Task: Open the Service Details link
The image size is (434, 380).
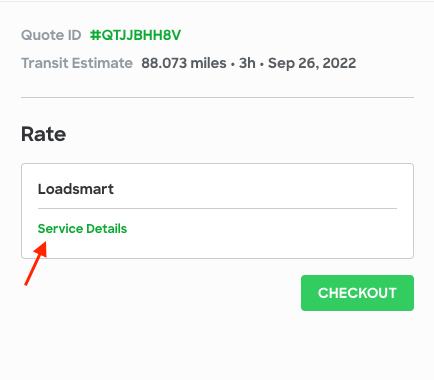Action: click(82, 229)
